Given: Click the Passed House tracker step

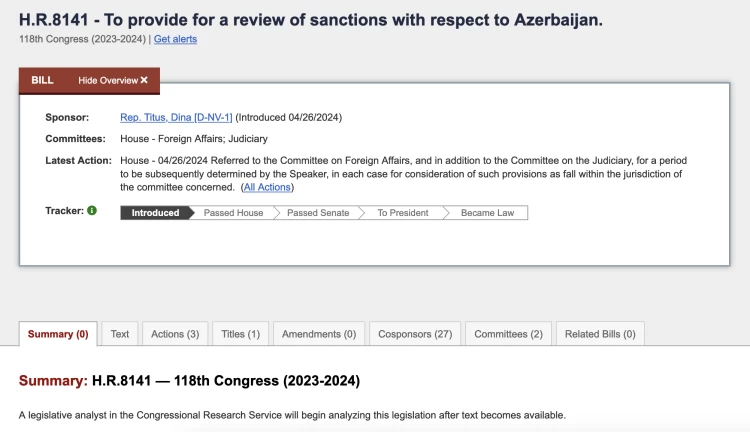Looking at the screenshot, I should (233, 213).
